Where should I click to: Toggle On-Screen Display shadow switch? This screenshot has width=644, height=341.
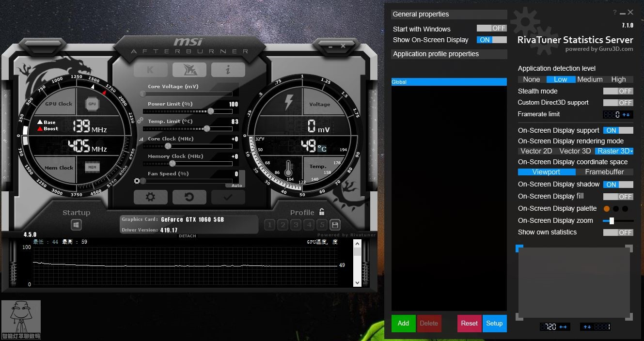click(618, 185)
